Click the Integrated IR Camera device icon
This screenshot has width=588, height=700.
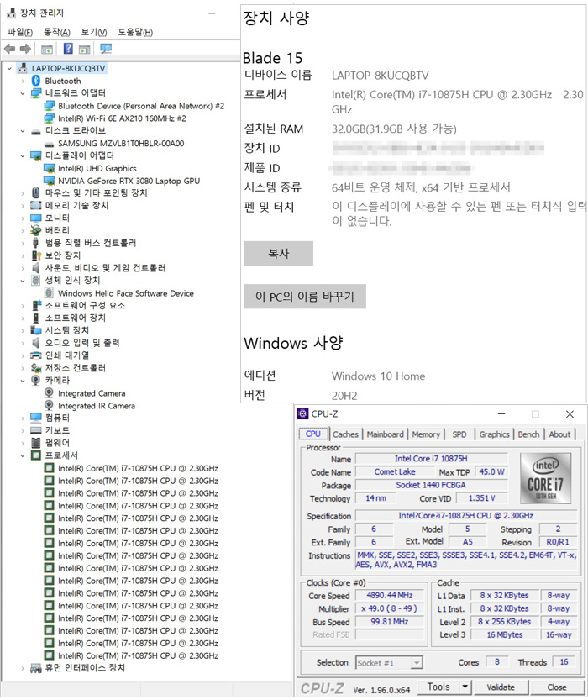click(49, 406)
